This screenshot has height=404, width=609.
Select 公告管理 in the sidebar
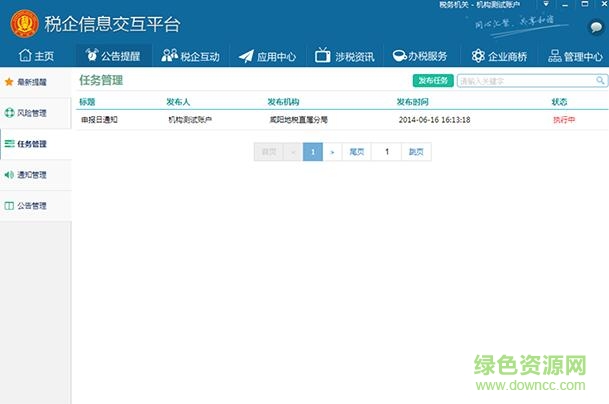tap(35, 206)
